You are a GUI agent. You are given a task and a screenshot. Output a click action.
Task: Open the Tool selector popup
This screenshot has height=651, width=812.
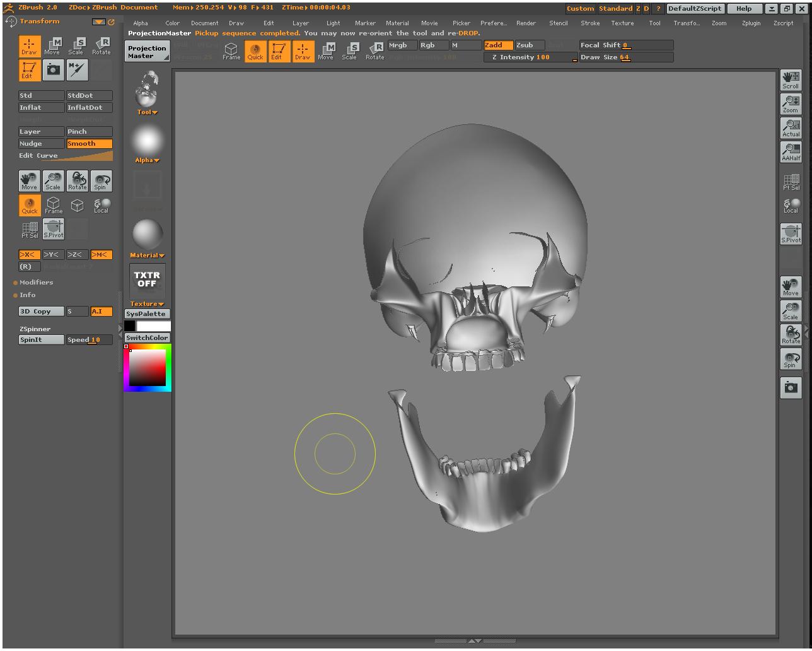tap(146, 112)
